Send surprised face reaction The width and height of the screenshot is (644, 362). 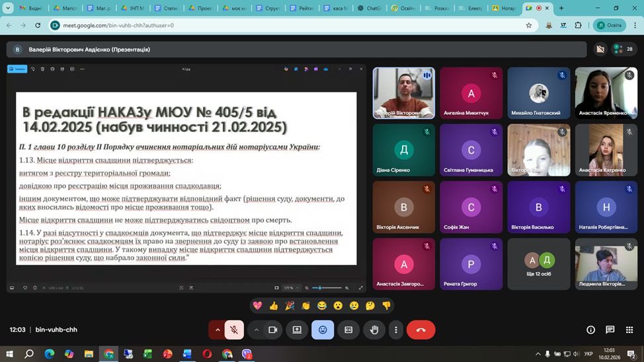pos(338,305)
